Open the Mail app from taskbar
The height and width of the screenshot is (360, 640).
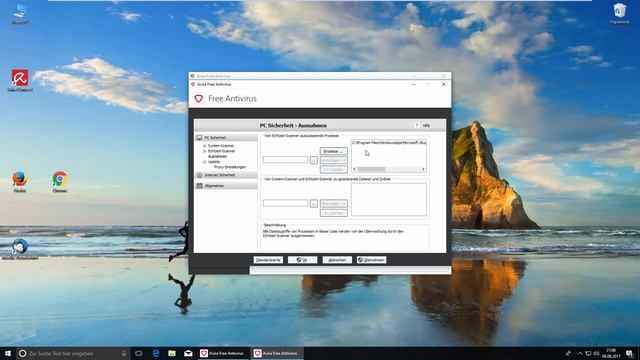188,353
